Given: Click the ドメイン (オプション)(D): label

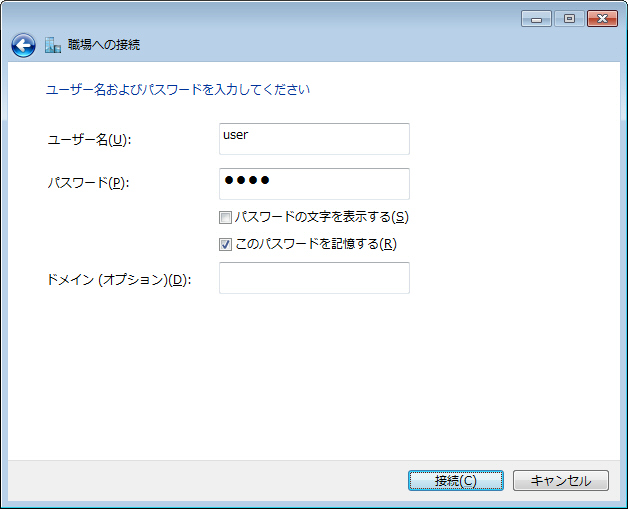Looking at the screenshot, I should [x=119, y=280].
